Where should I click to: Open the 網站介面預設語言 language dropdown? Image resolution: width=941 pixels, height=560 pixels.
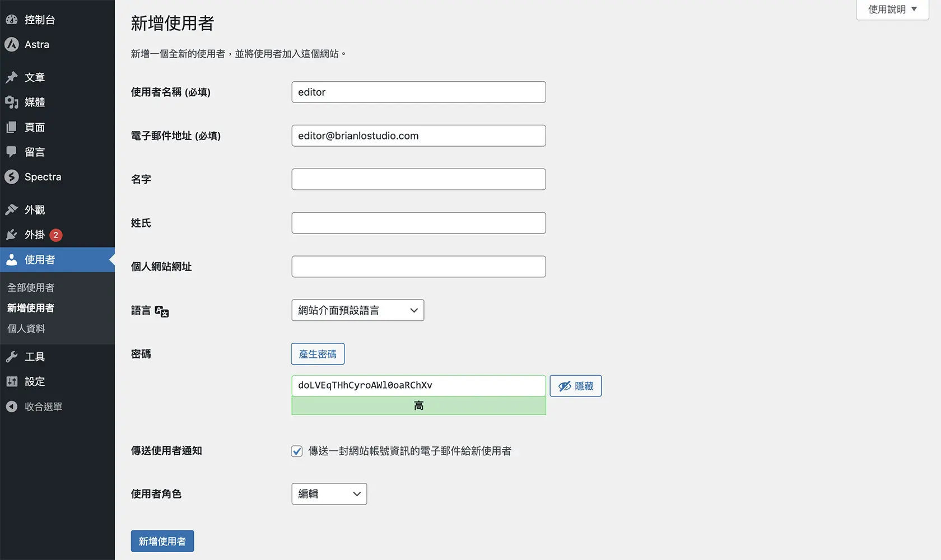[358, 310]
